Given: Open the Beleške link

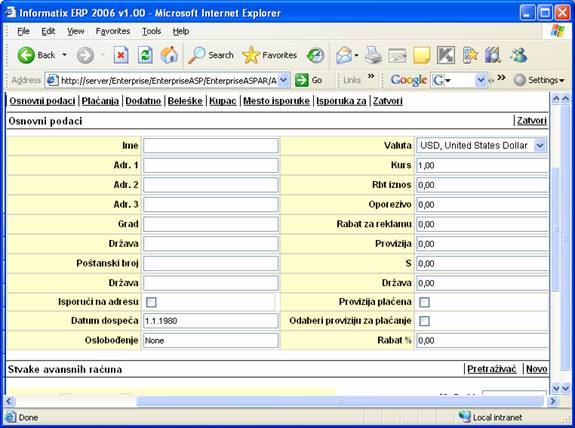Looking at the screenshot, I should (x=185, y=101).
